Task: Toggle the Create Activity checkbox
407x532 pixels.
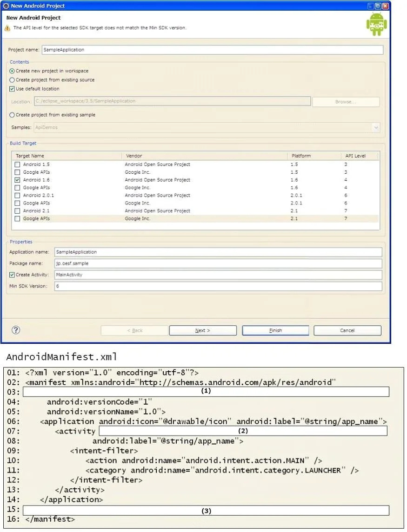Action: (12, 275)
